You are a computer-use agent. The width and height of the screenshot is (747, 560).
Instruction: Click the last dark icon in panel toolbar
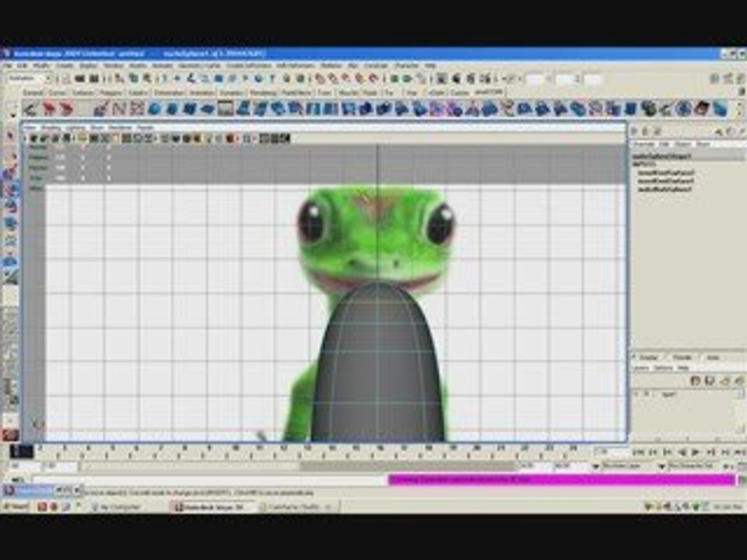pyautogui.click(x=285, y=138)
